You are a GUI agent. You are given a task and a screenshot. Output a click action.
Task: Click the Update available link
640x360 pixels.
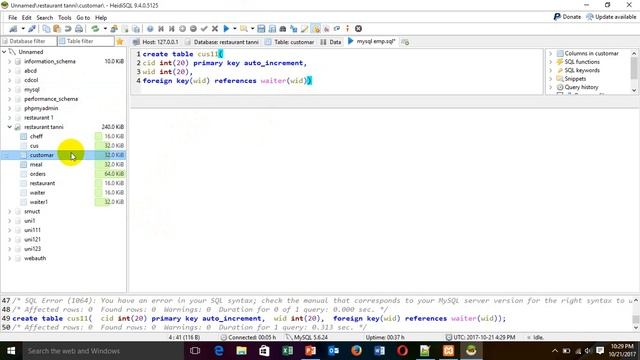pyautogui.click(x=611, y=17)
